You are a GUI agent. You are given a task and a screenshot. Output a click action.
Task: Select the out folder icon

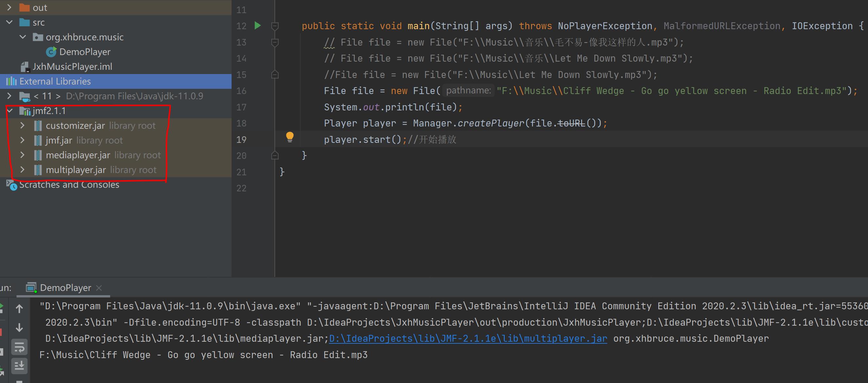pos(25,8)
